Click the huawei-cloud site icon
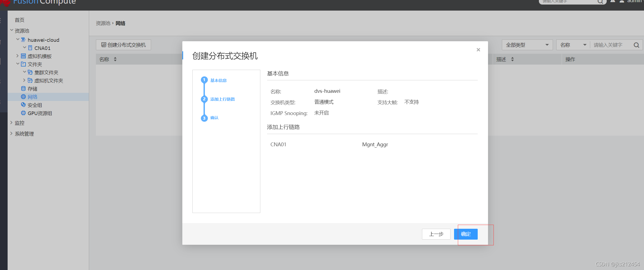The height and width of the screenshot is (270, 644). [23, 40]
